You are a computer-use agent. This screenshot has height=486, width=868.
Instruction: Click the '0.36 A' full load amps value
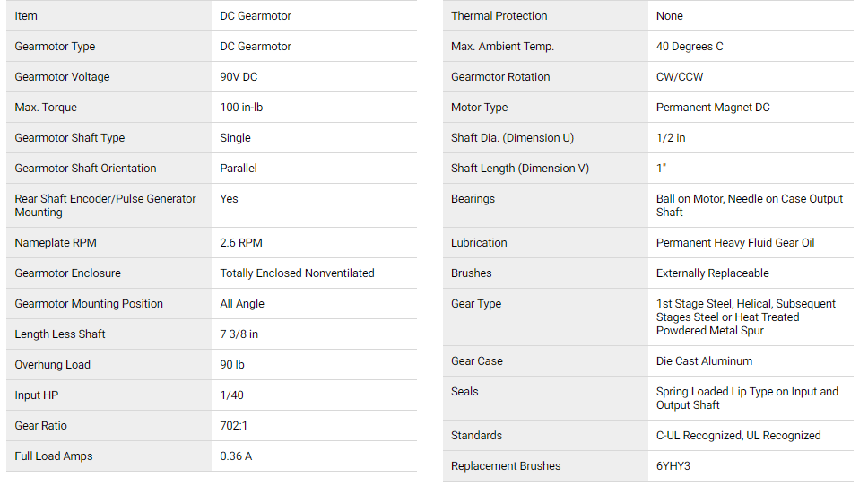click(x=236, y=456)
